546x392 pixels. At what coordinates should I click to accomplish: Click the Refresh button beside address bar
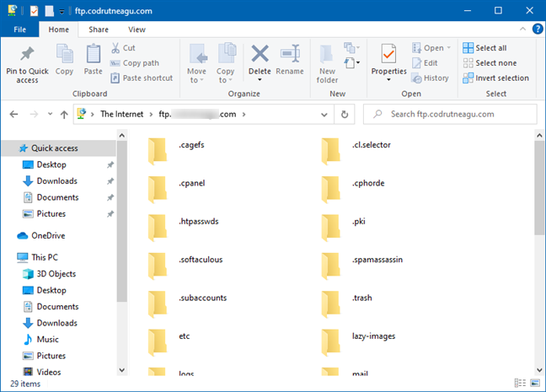pyautogui.click(x=345, y=115)
